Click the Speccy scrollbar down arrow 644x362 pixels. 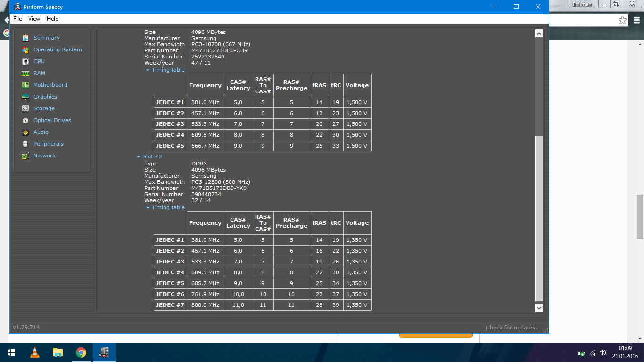coord(539,308)
